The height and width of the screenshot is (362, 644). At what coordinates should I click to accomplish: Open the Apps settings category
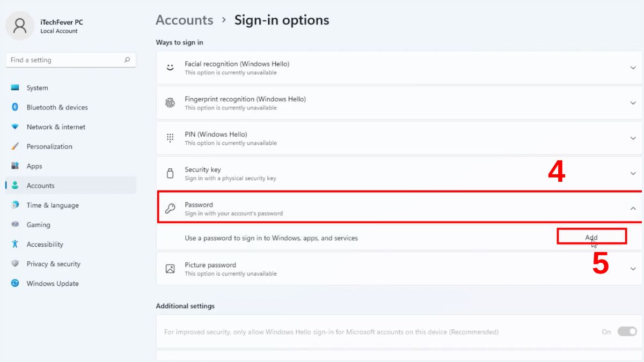pos(34,166)
